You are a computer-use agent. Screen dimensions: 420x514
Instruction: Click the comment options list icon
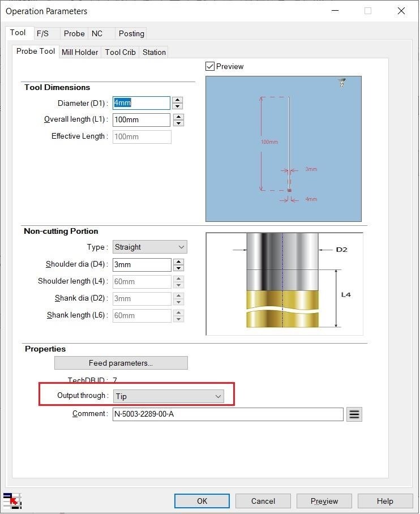[x=354, y=414]
